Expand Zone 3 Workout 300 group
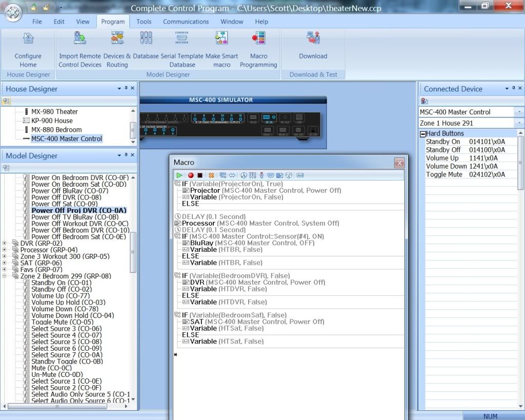 pyautogui.click(x=4, y=256)
